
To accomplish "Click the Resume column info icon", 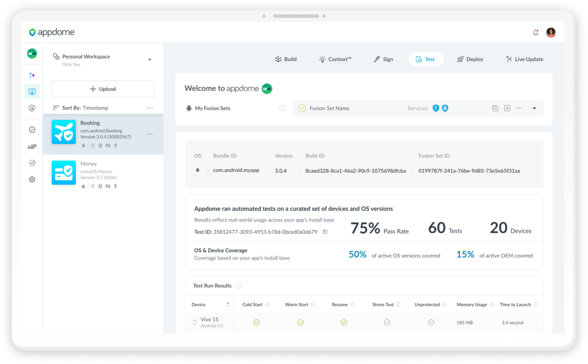I will pyautogui.click(x=353, y=304).
